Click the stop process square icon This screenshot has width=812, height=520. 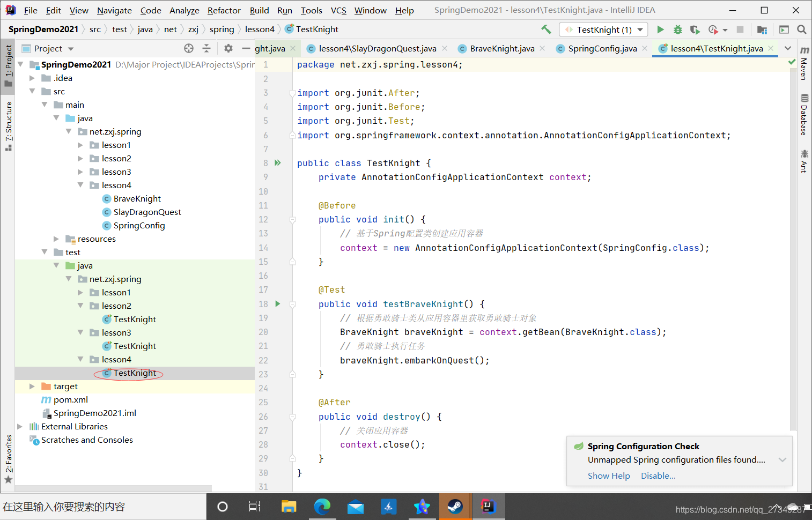740,29
